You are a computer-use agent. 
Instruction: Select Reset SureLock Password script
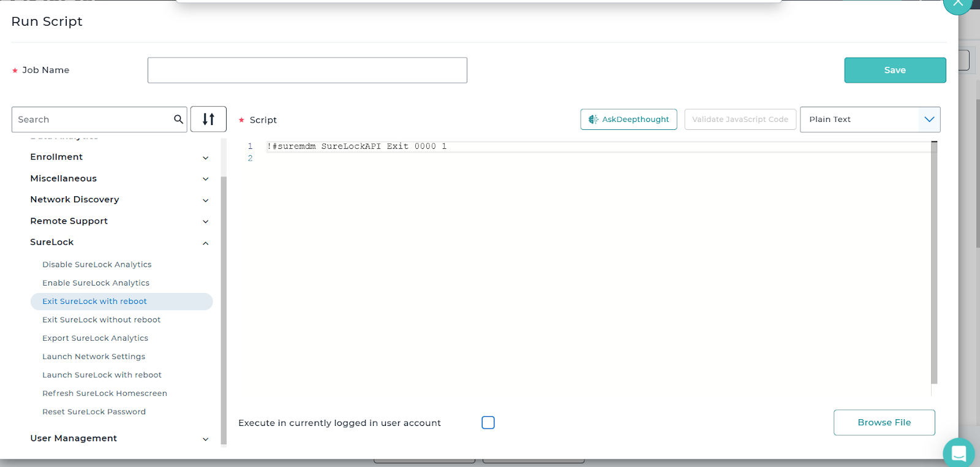(x=94, y=412)
